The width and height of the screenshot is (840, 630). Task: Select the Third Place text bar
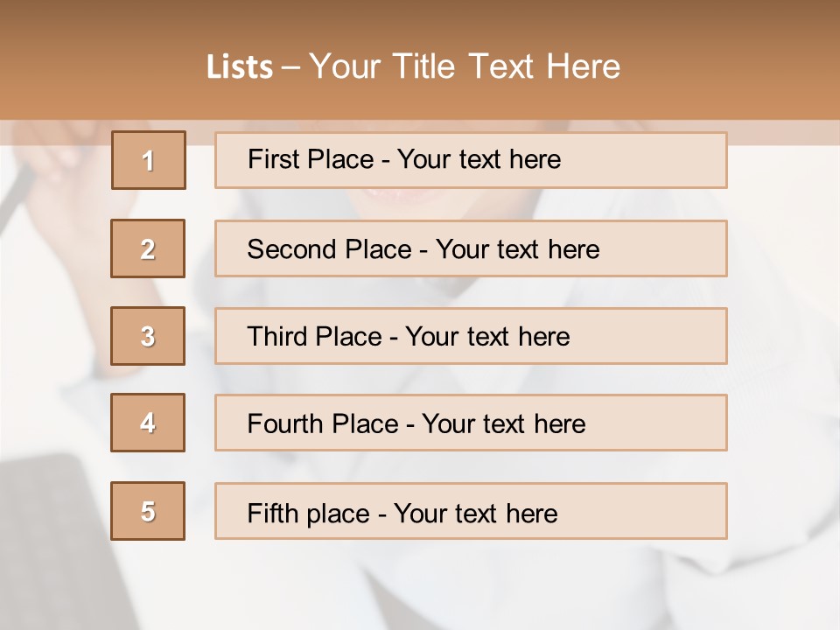point(471,336)
